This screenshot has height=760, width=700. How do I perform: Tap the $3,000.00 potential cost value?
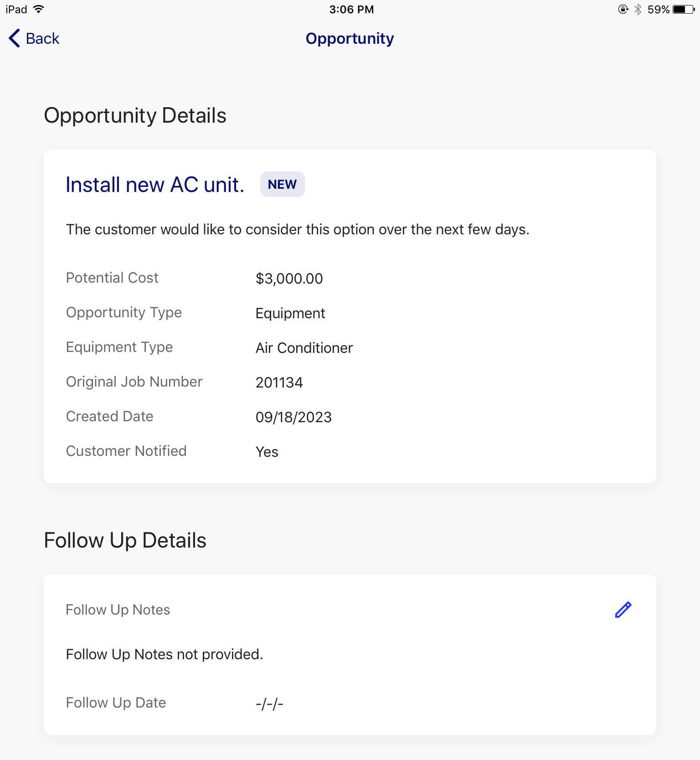coord(289,279)
